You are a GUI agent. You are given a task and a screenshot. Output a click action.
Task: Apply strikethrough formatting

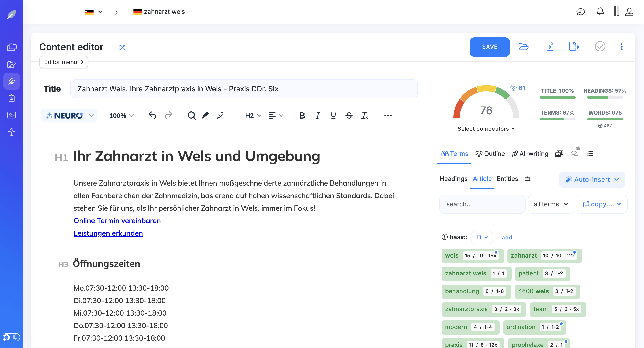(349, 115)
